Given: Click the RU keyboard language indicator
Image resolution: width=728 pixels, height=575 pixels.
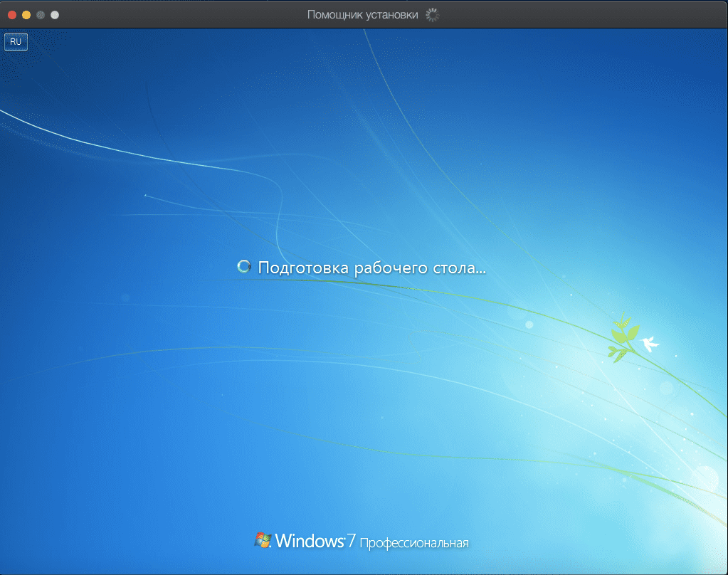Looking at the screenshot, I should pos(16,42).
